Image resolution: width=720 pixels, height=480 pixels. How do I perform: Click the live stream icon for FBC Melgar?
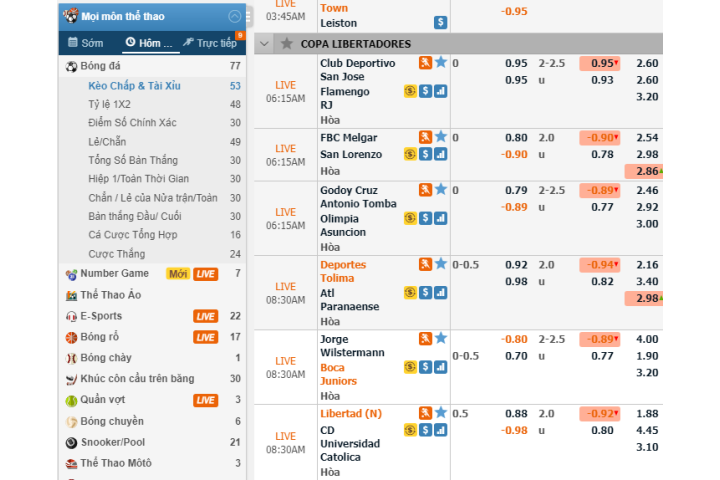coord(425,137)
